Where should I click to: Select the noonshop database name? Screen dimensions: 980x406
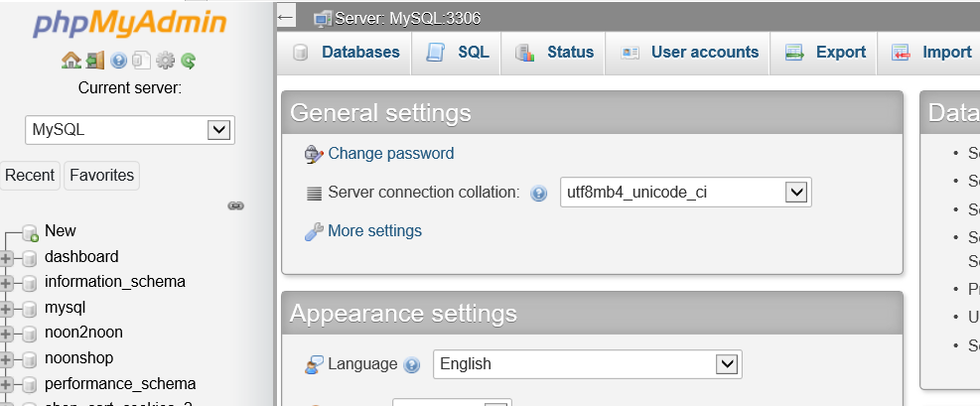(78, 358)
